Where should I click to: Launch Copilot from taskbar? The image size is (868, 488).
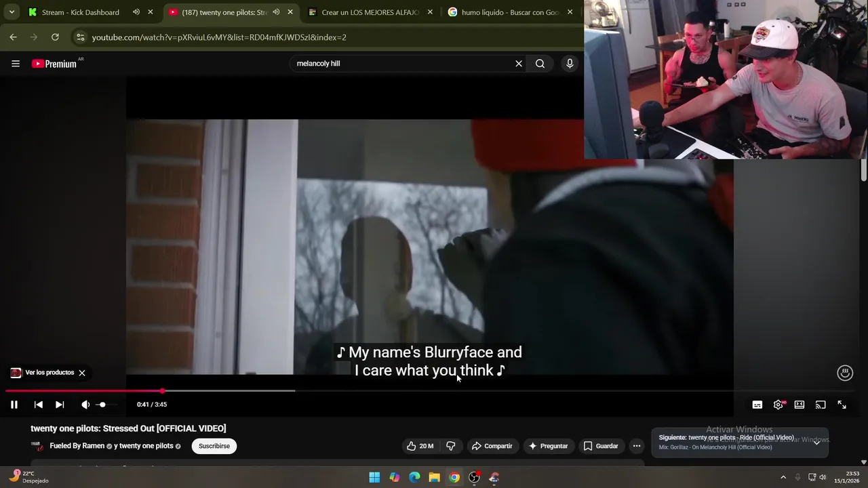[x=395, y=478]
